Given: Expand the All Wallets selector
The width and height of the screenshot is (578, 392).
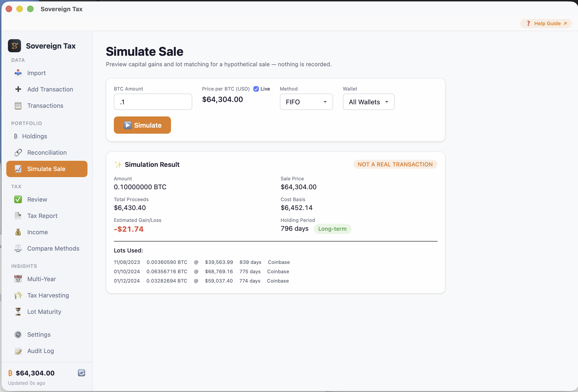Looking at the screenshot, I should pyautogui.click(x=368, y=102).
